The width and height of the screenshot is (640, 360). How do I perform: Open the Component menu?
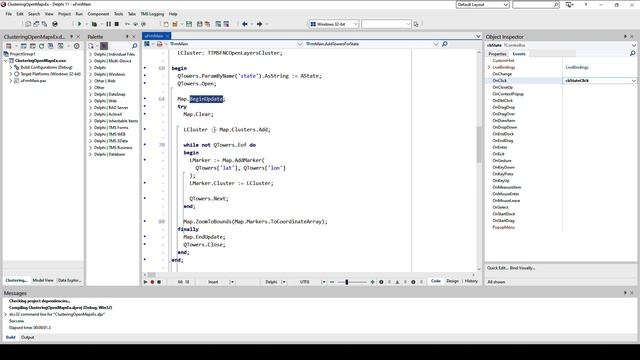98,14
